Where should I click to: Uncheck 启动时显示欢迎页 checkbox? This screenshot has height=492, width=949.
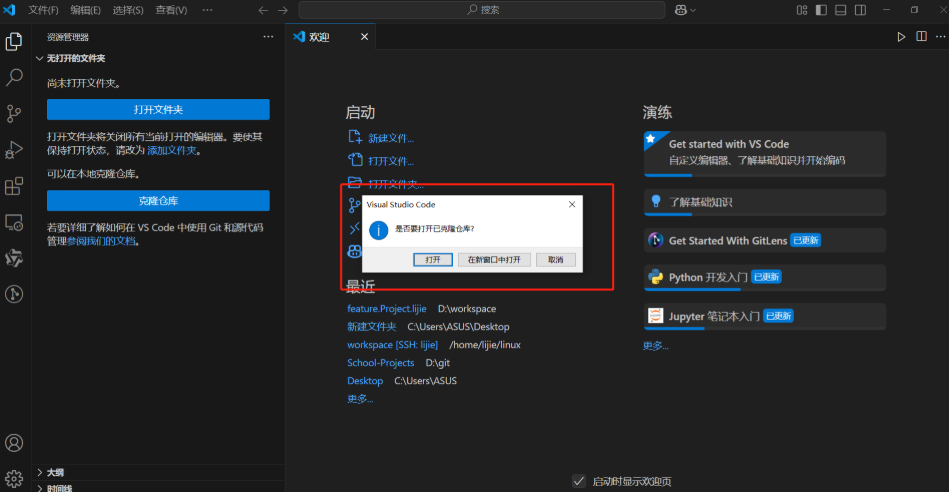[x=579, y=481]
